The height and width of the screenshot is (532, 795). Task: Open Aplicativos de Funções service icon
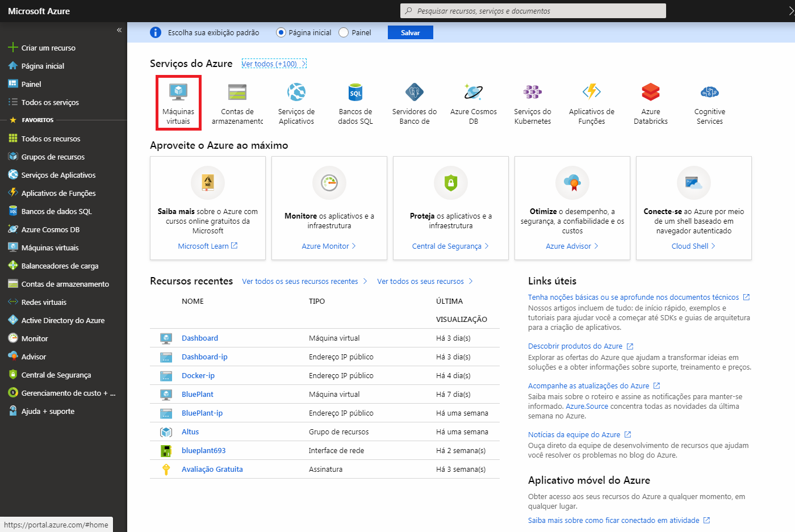[x=592, y=91]
